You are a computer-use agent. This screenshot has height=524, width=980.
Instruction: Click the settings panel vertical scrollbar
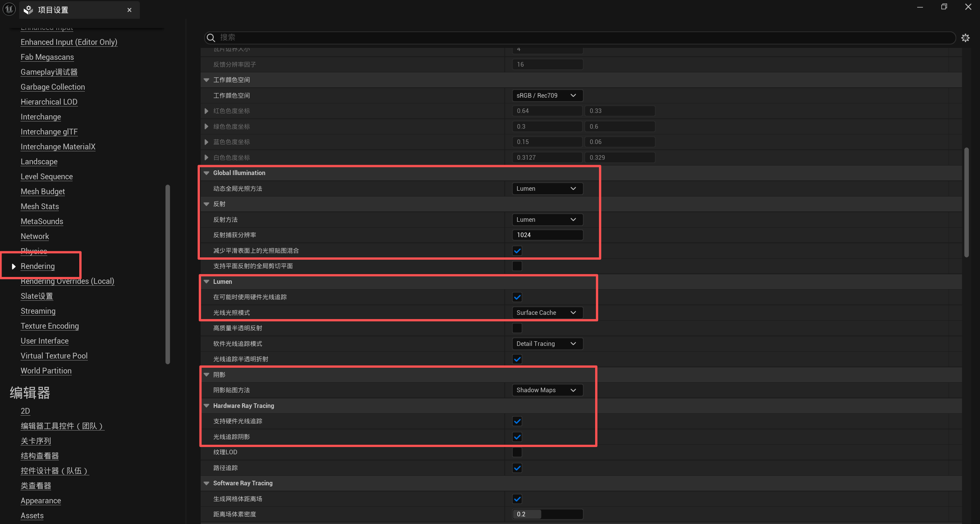pyautogui.click(x=966, y=202)
